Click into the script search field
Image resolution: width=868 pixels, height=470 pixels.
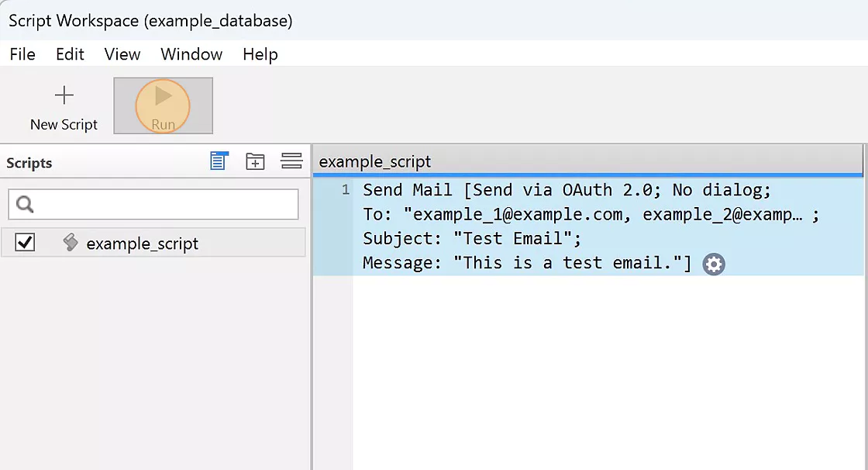coord(153,204)
